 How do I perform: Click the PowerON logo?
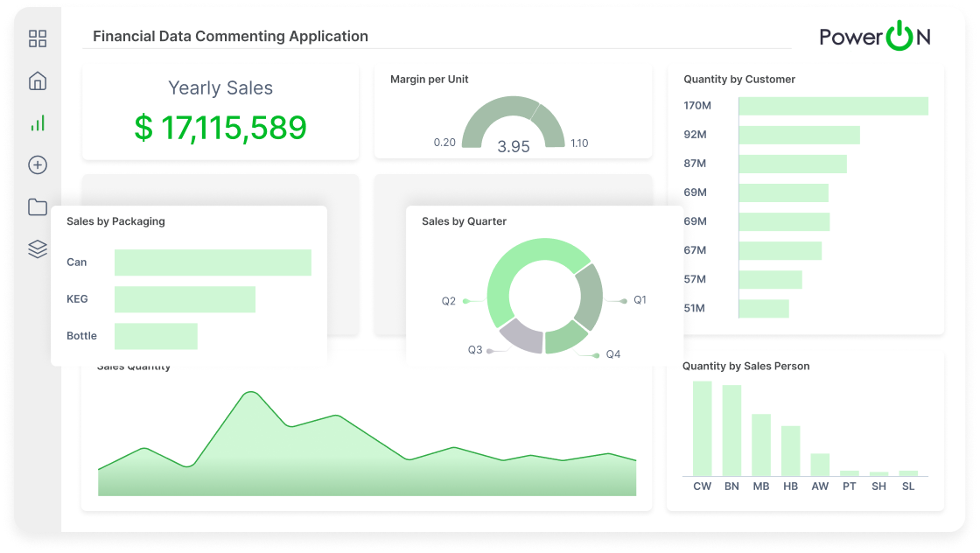[x=875, y=37]
